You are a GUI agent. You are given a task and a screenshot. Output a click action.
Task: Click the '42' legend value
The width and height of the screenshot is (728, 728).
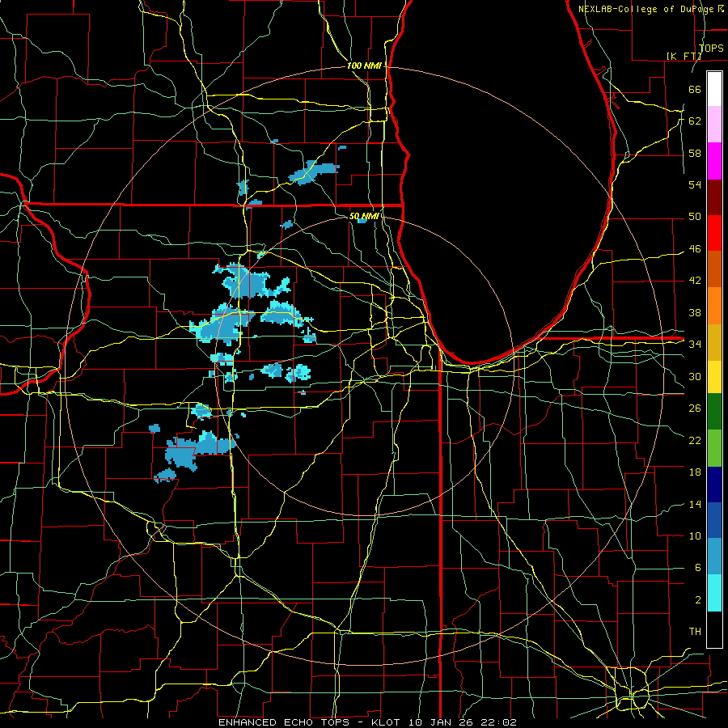(695, 281)
